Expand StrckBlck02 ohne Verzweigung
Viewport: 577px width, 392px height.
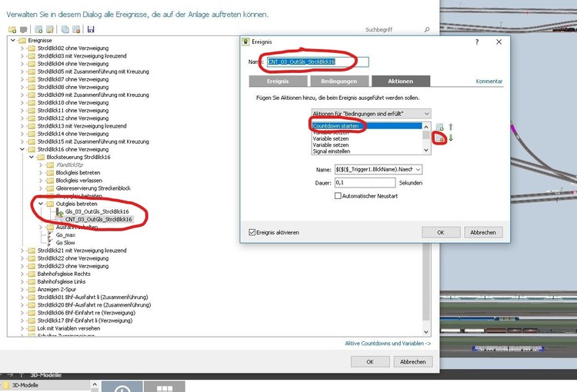tap(22, 48)
